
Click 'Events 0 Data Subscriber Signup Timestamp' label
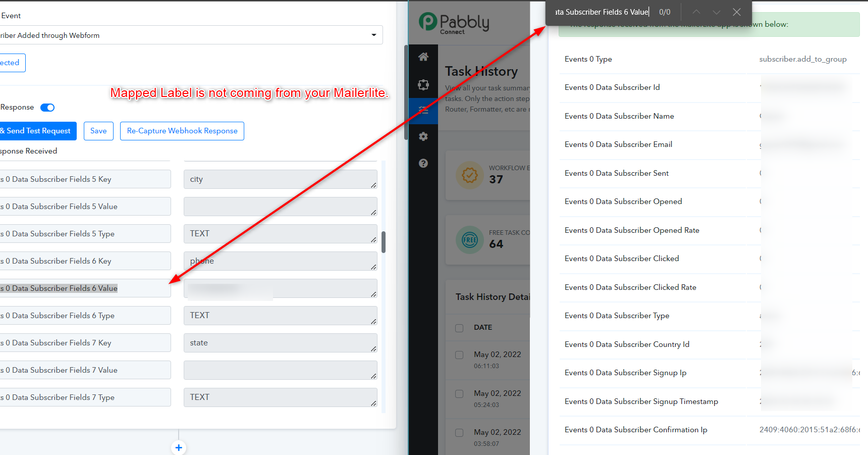click(x=641, y=401)
